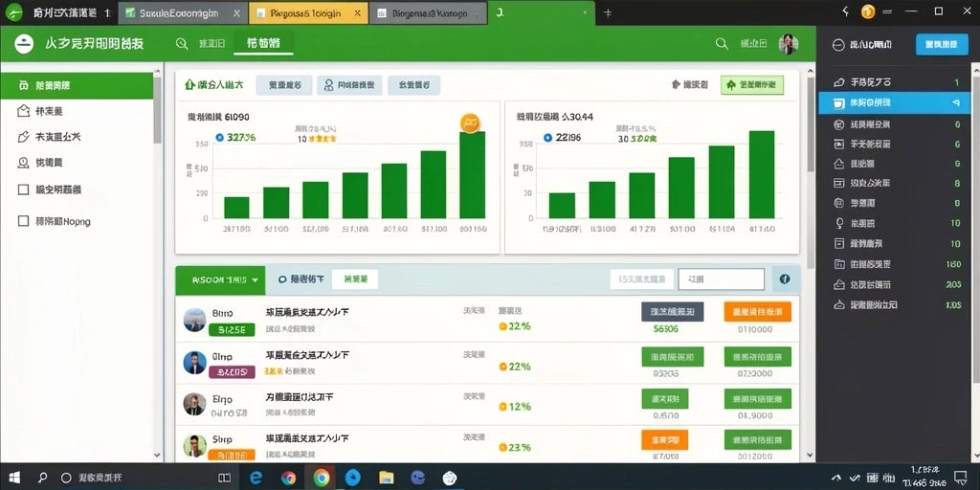Click the orange button in the 23% row

coord(664,440)
